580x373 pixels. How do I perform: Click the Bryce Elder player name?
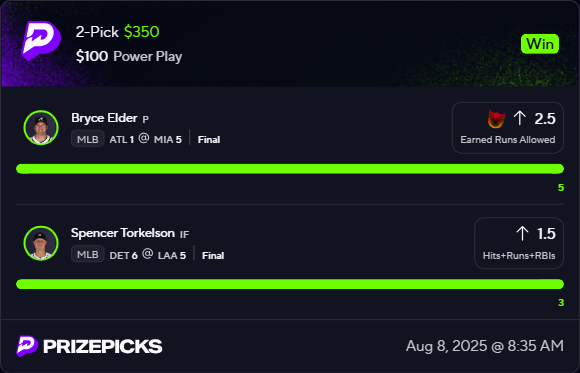coord(104,118)
